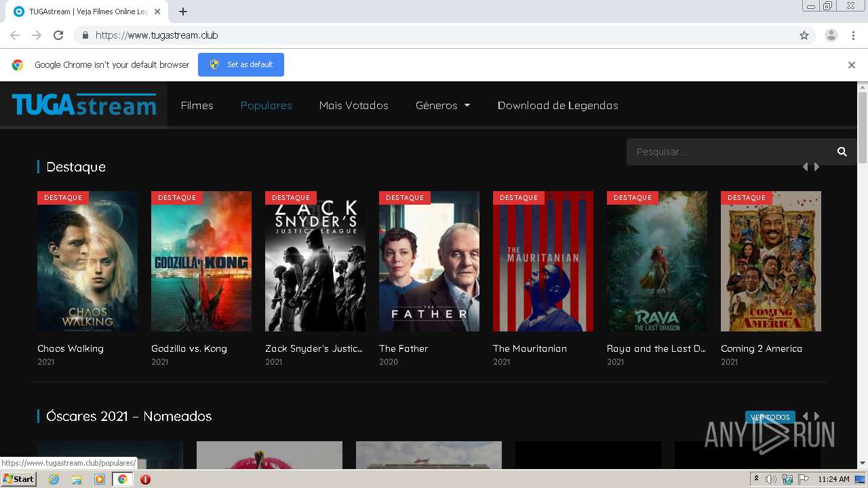This screenshot has height=488, width=868.
Task: Open the Populares menu item
Action: click(266, 106)
